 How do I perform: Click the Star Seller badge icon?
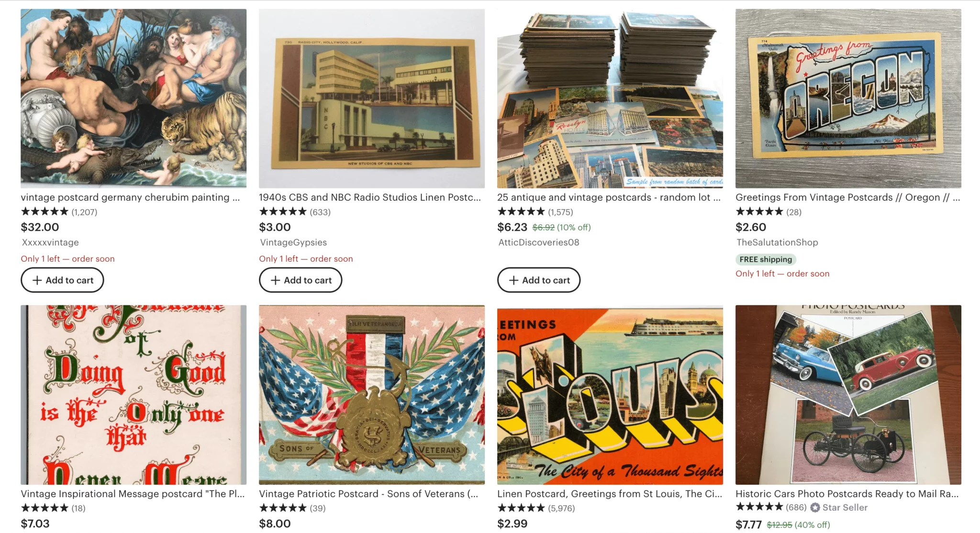click(815, 508)
